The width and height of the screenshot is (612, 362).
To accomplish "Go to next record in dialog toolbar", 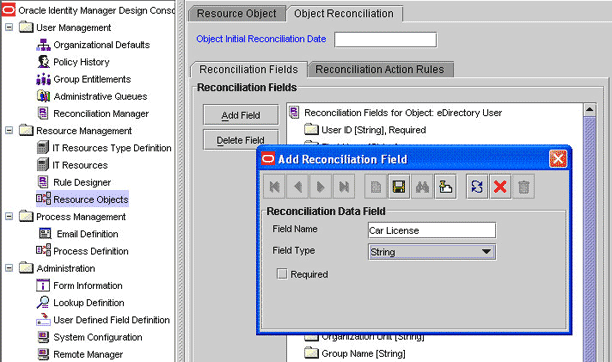I will 321,187.
